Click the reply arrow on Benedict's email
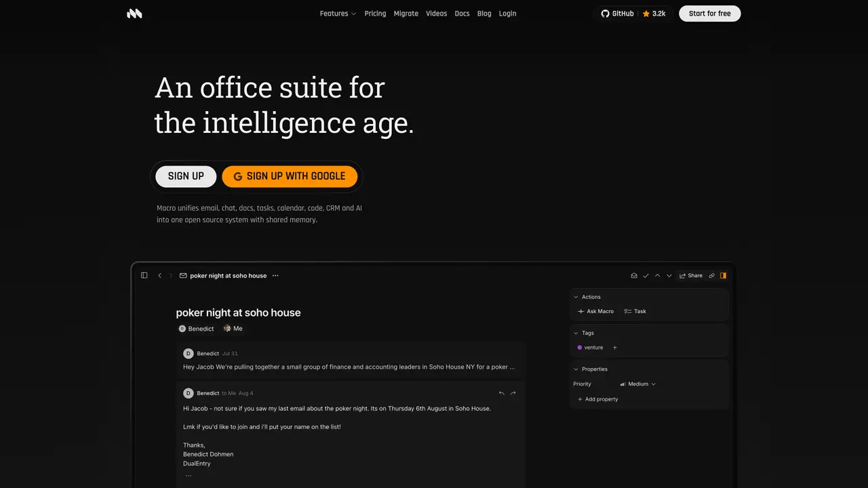Screen dimensions: 868x488 point(502,393)
